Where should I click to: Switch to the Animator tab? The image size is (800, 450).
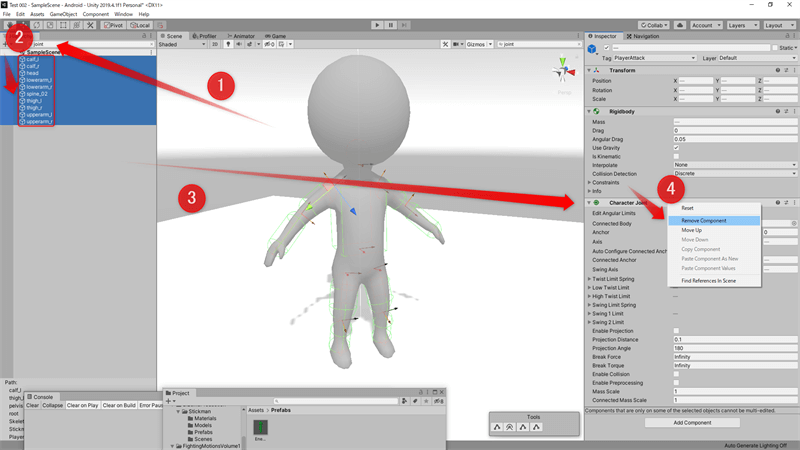pyautogui.click(x=240, y=36)
